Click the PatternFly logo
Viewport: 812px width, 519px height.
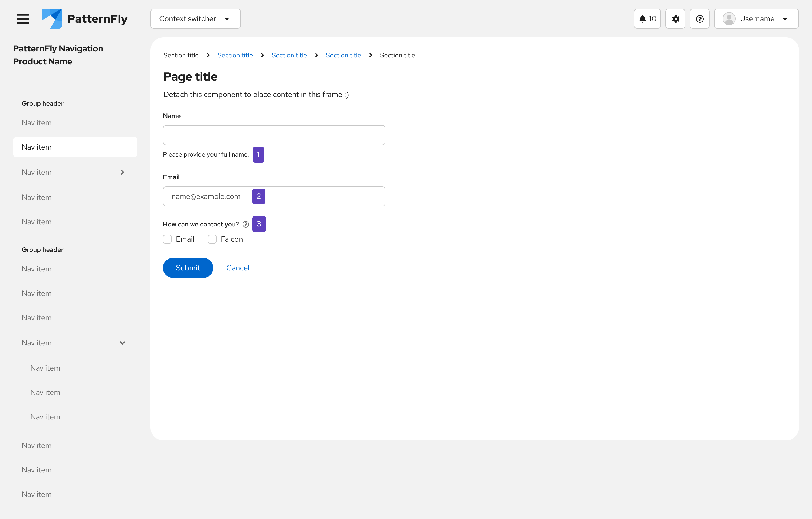pyautogui.click(x=84, y=19)
